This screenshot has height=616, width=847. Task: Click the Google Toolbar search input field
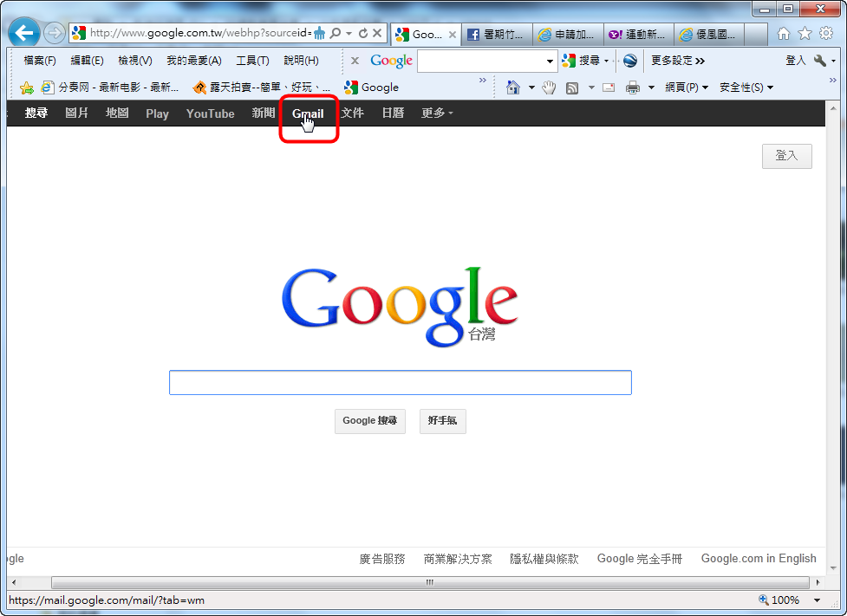coord(482,61)
